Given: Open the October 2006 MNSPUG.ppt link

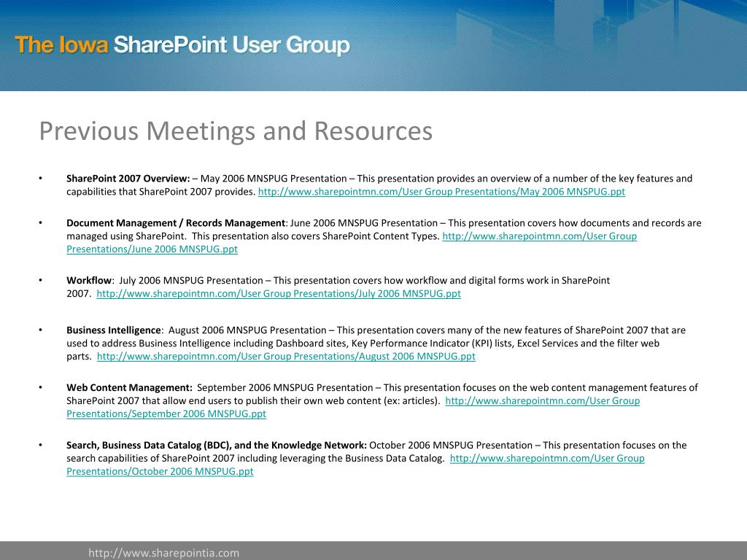Looking at the screenshot, I should tap(160, 472).
